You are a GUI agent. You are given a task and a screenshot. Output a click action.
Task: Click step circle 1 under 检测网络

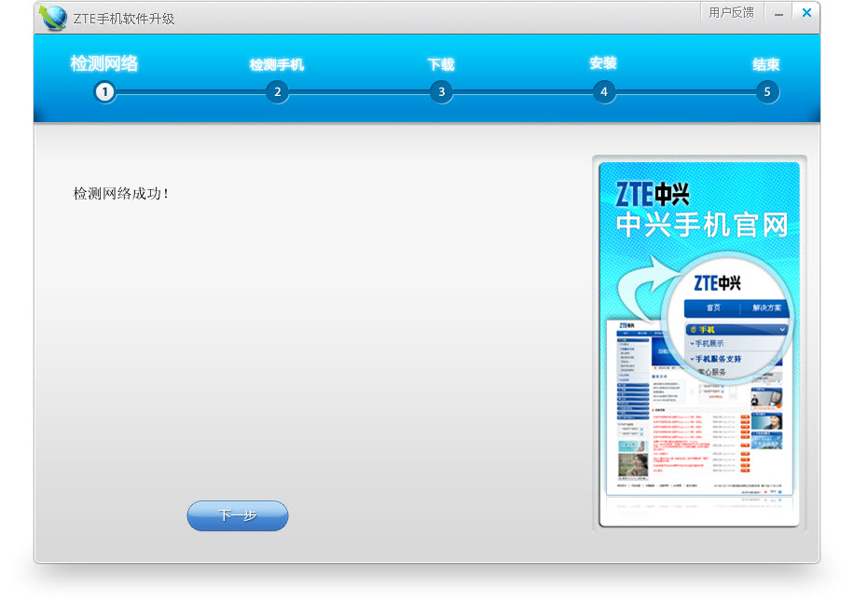[x=105, y=92]
